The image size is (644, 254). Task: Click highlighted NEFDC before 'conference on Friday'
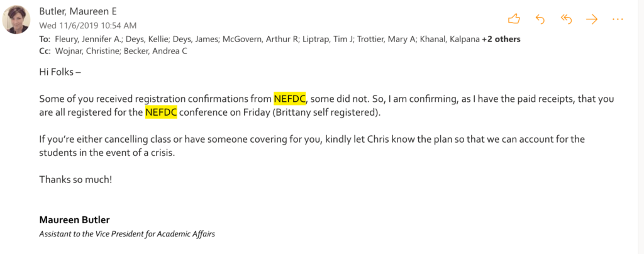pos(161,113)
